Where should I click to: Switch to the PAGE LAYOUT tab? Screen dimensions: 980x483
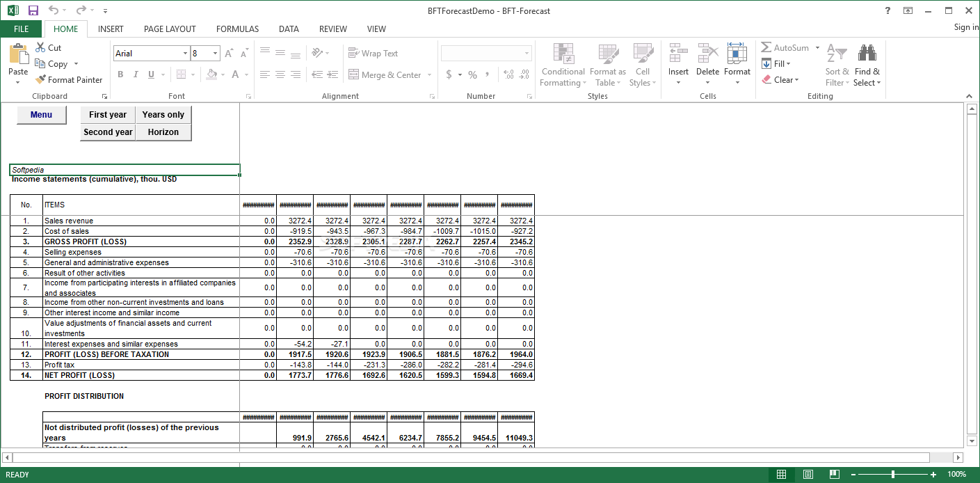tap(170, 29)
